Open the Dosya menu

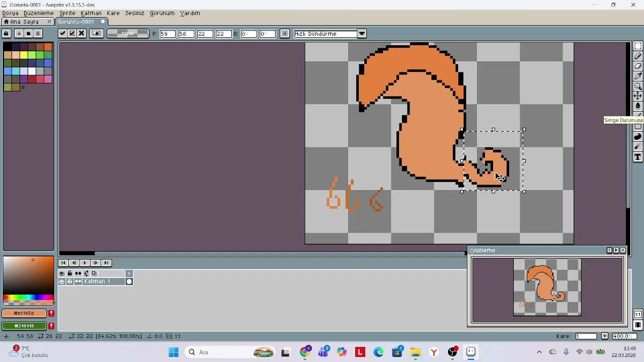tap(11, 13)
